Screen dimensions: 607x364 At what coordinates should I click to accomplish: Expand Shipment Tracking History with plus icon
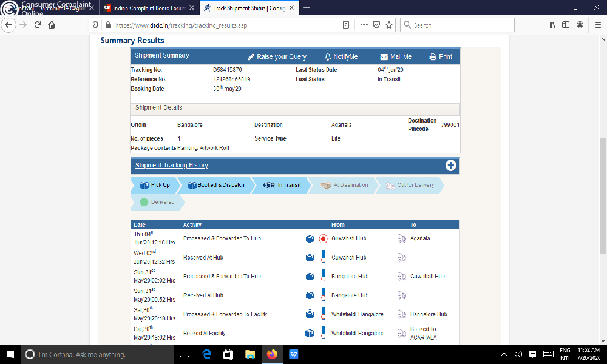pyautogui.click(x=450, y=166)
